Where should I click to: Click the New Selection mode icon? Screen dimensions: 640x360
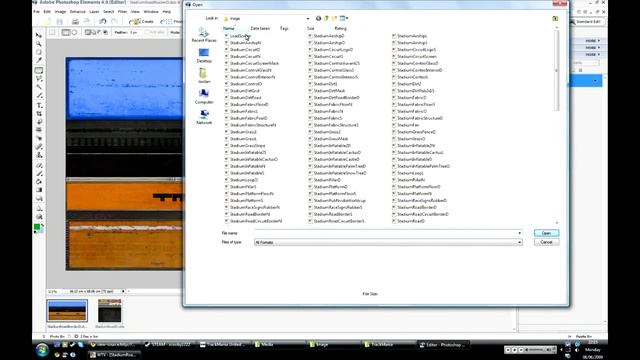(88, 32)
